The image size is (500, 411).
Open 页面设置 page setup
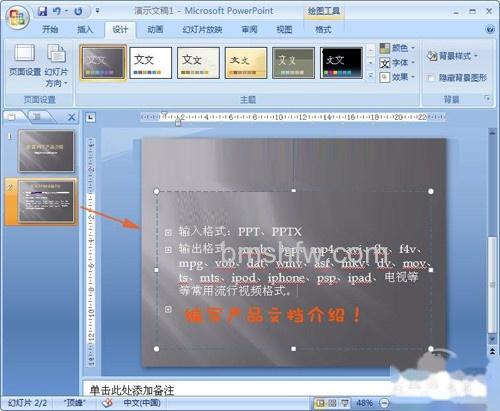(x=25, y=61)
